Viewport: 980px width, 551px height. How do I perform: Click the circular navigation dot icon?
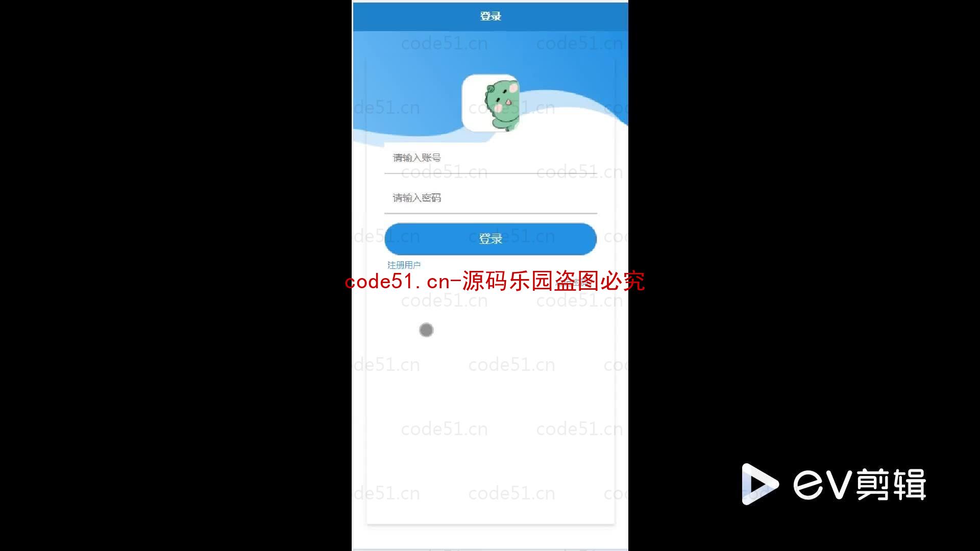tap(427, 330)
